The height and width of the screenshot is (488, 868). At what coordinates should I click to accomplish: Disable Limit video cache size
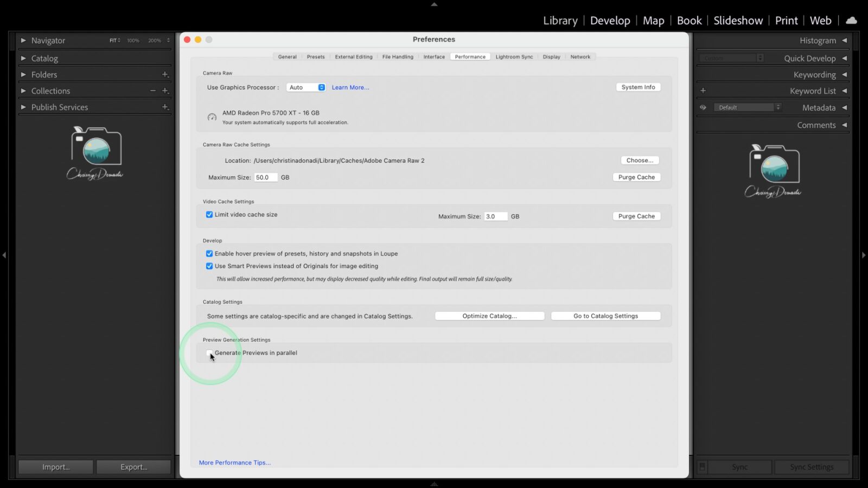pyautogui.click(x=209, y=214)
